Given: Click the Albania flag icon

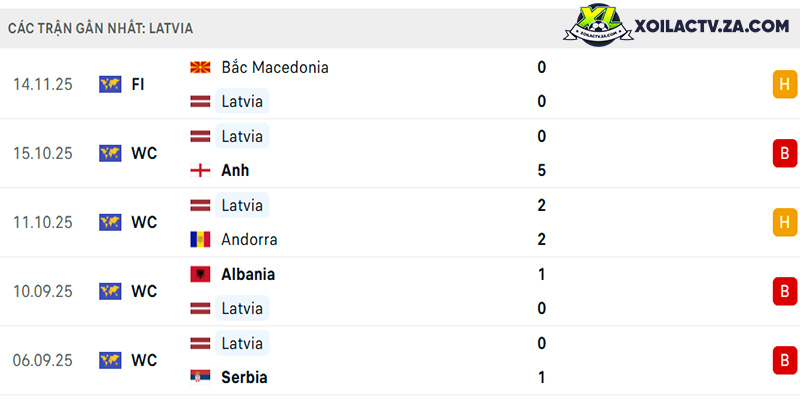Looking at the screenshot, I should [200, 274].
